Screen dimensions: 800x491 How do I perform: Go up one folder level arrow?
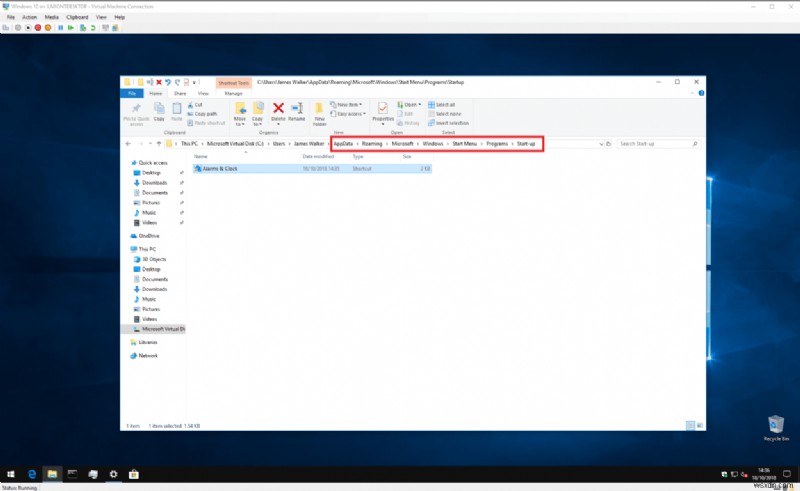[159, 144]
